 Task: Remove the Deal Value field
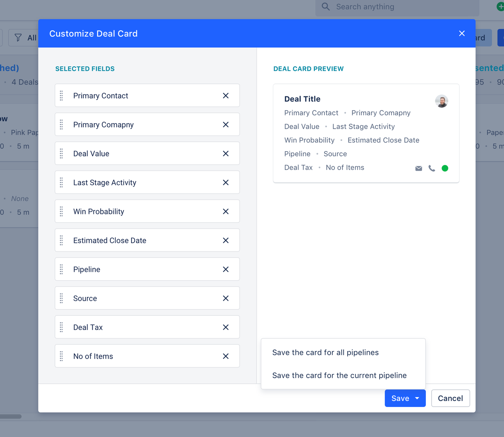pos(226,154)
